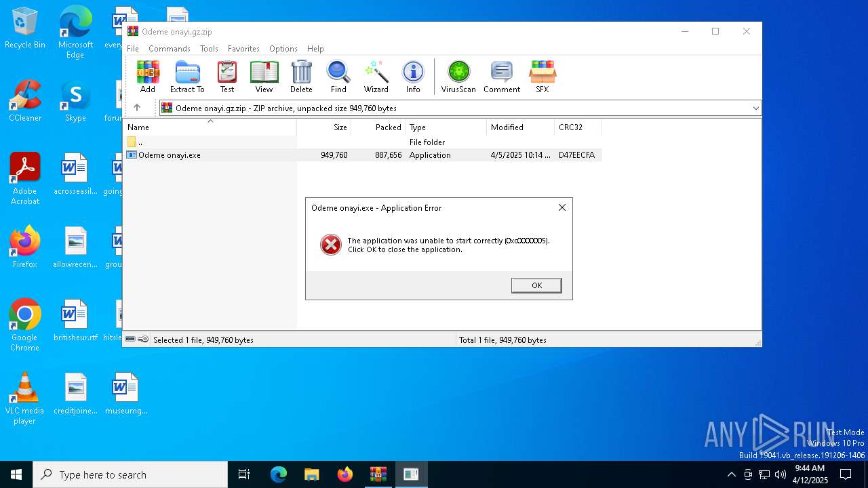Open VLC media player desktop shortcut
Image resolution: width=868 pixels, height=488 pixels.
coord(25,399)
